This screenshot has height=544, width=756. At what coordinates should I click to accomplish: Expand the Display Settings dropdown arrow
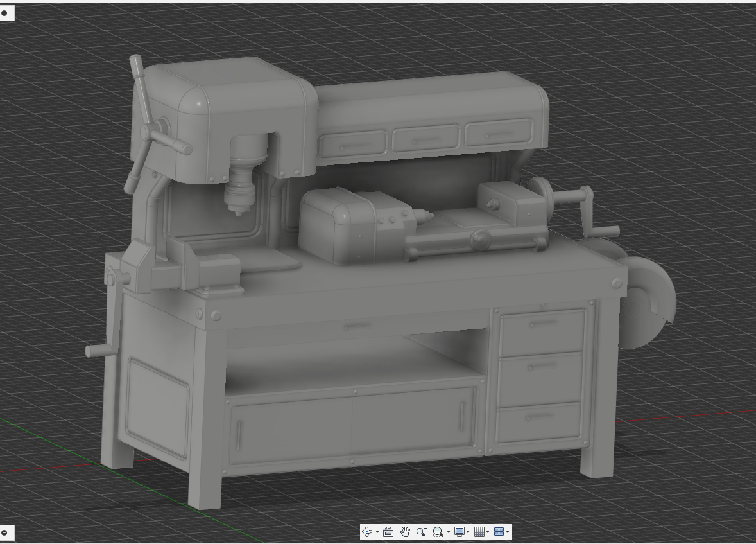point(468,532)
